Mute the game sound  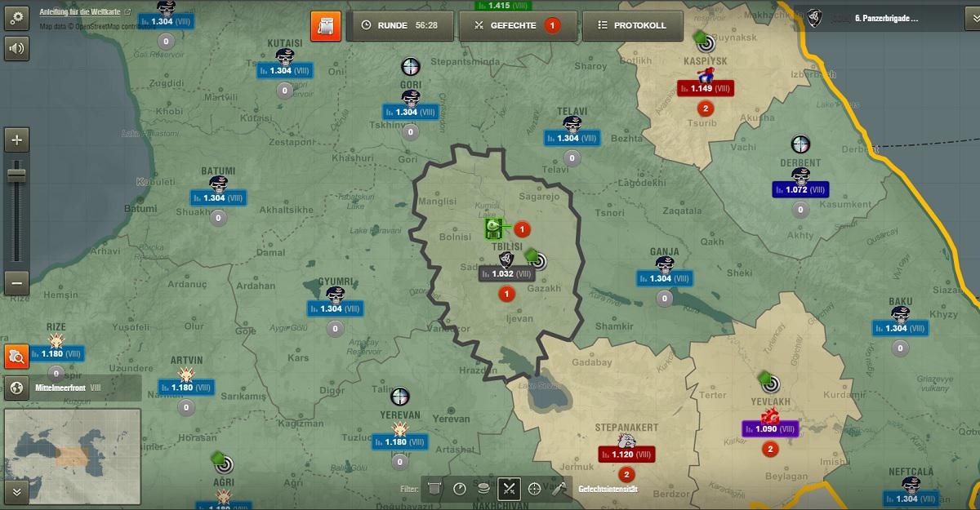click(x=17, y=48)
